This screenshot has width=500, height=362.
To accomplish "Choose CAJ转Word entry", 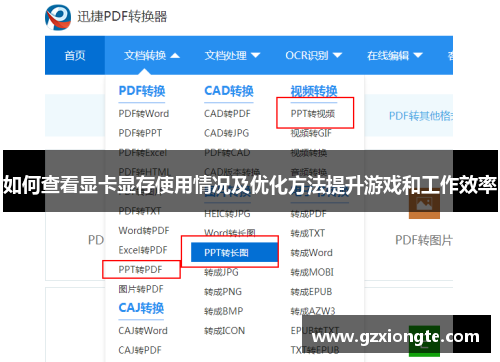I will (x=143, y=331).
